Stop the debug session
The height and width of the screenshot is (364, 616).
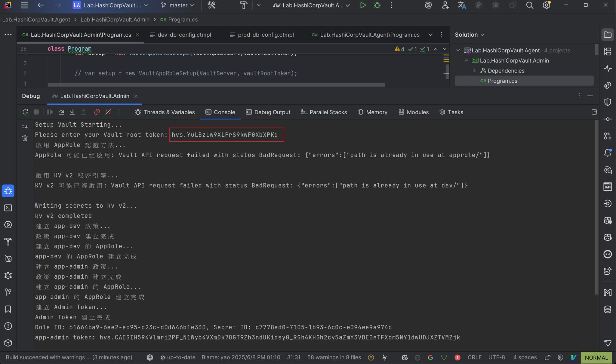36,112
